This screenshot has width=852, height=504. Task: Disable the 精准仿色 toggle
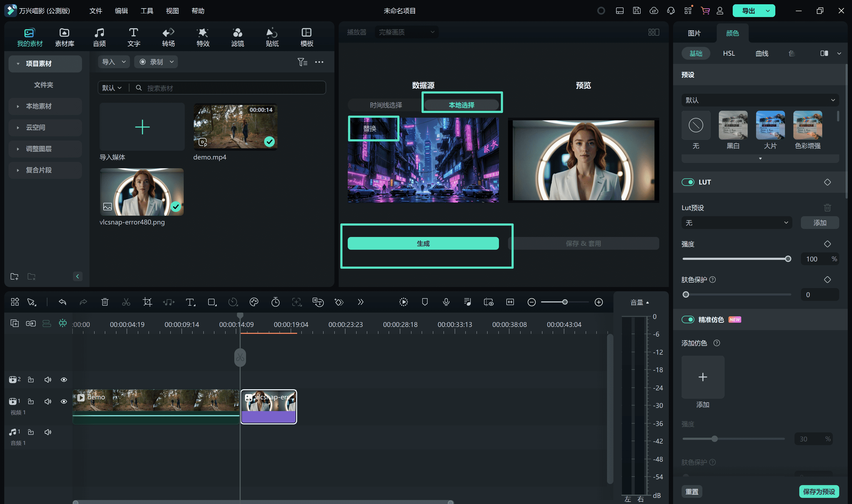coord(688,319)
